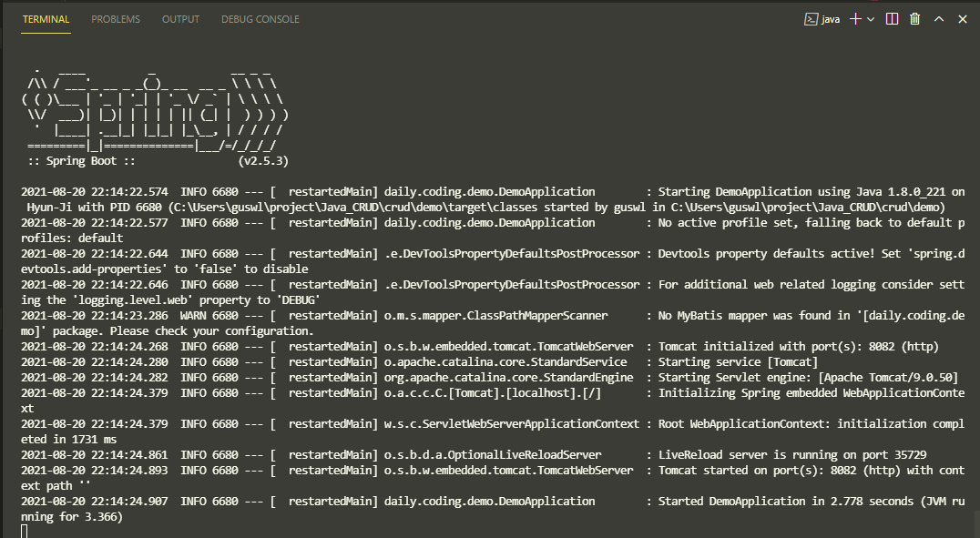980x538 pixels.
Task: Click 'Starting Servlet engine: [Apache Tomcat/9.0.50]' message
Action: [808, 378]
